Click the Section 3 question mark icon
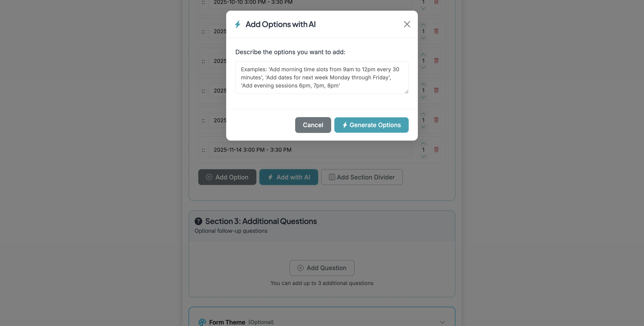This screenshot has width=644, height=326. (x=198, y=221)
